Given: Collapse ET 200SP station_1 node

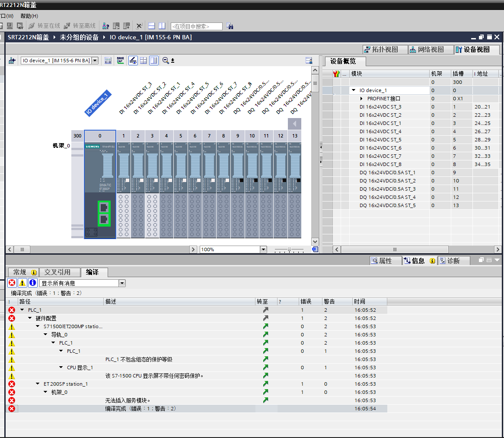Looking at the screenshot, I should [x=38, y=384].
